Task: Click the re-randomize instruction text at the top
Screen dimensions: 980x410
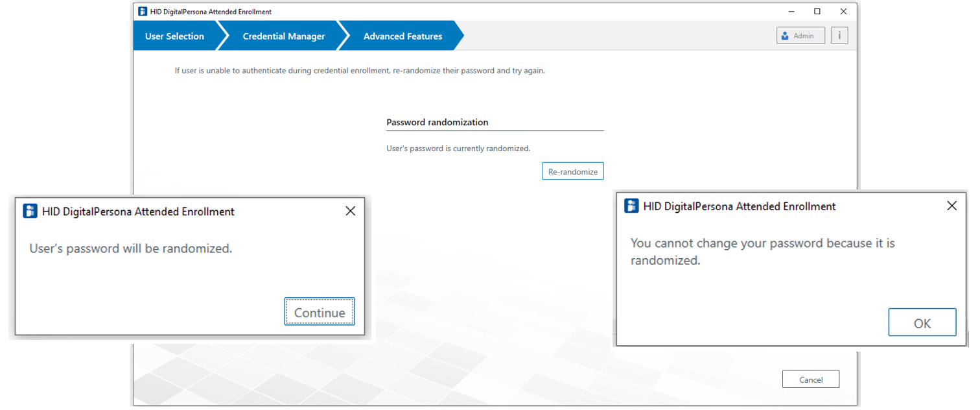Action: click(x=360, y=71)
